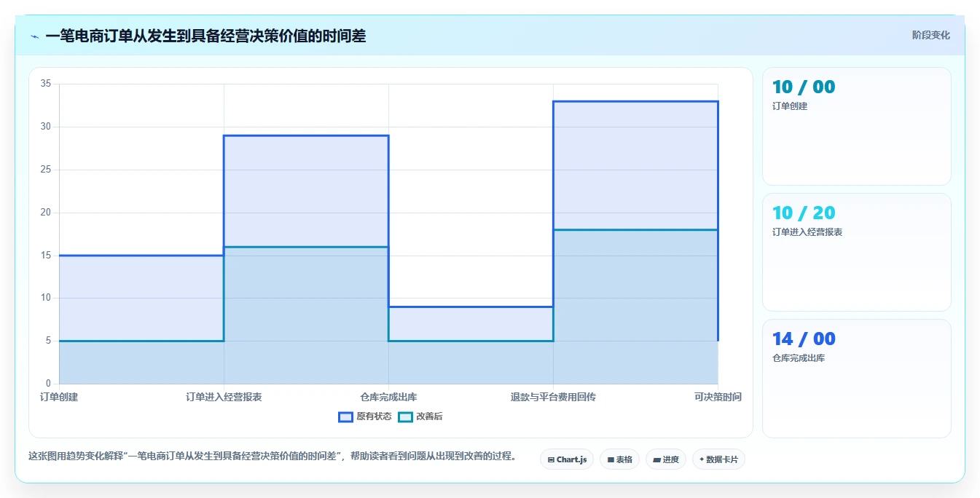Click the 数据卡片 tag
Image resolution: width=980 pixels, height=498 pixels.
point(718,459)
